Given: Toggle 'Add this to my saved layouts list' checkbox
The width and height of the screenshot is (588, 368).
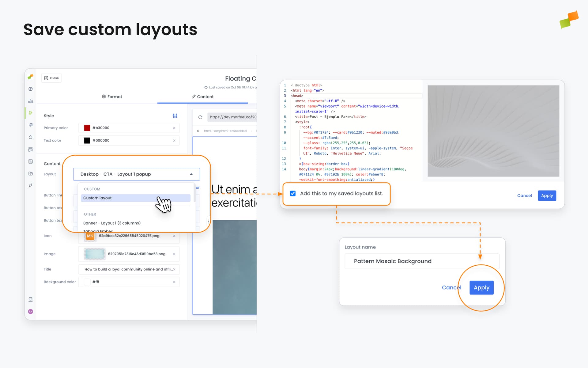Looking at the screenshot, I should pos(293,193).
